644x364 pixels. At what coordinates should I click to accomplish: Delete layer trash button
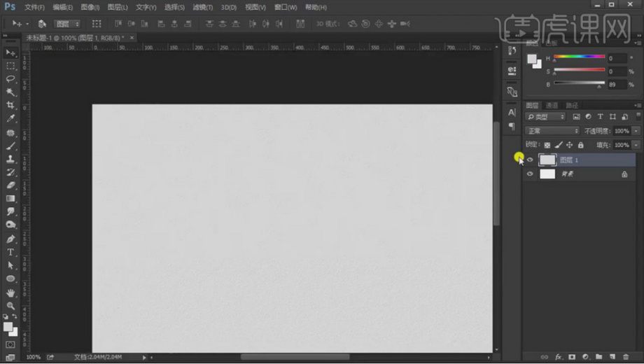(626, 357)
